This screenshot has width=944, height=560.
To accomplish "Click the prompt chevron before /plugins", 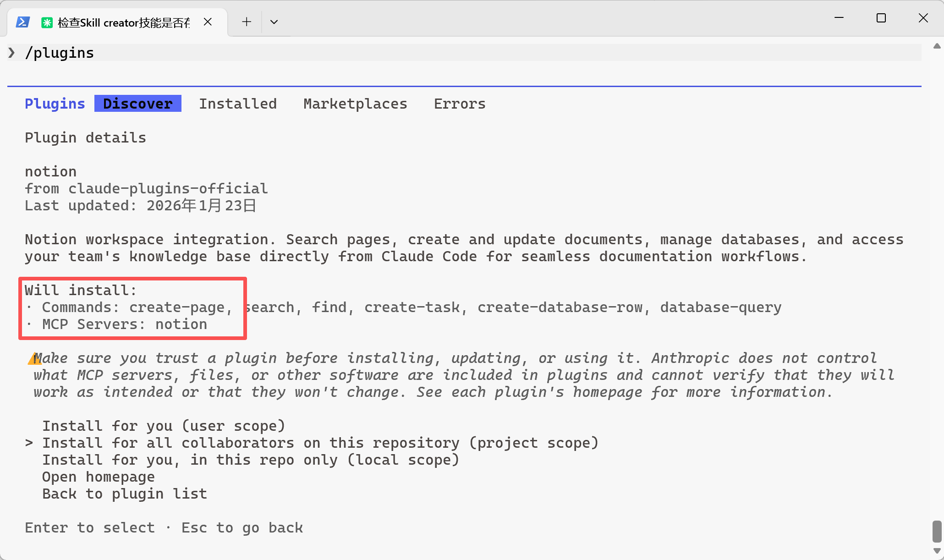I will [x=11, y=53].
